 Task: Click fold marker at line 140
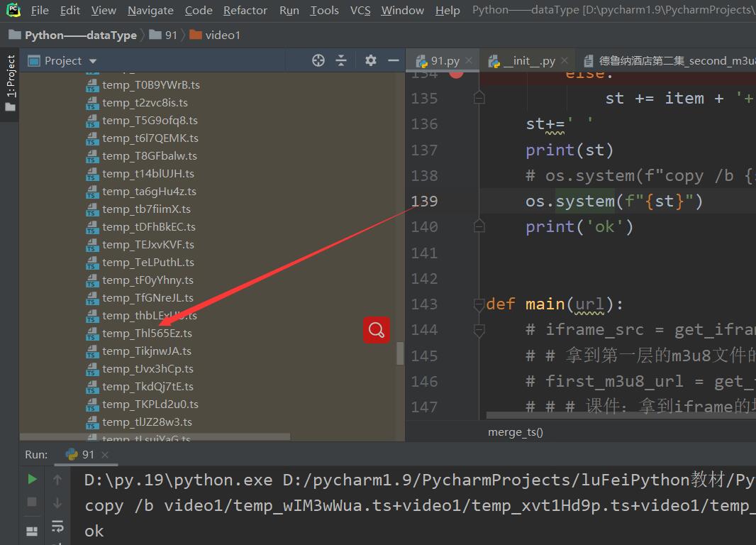(479, 226)
